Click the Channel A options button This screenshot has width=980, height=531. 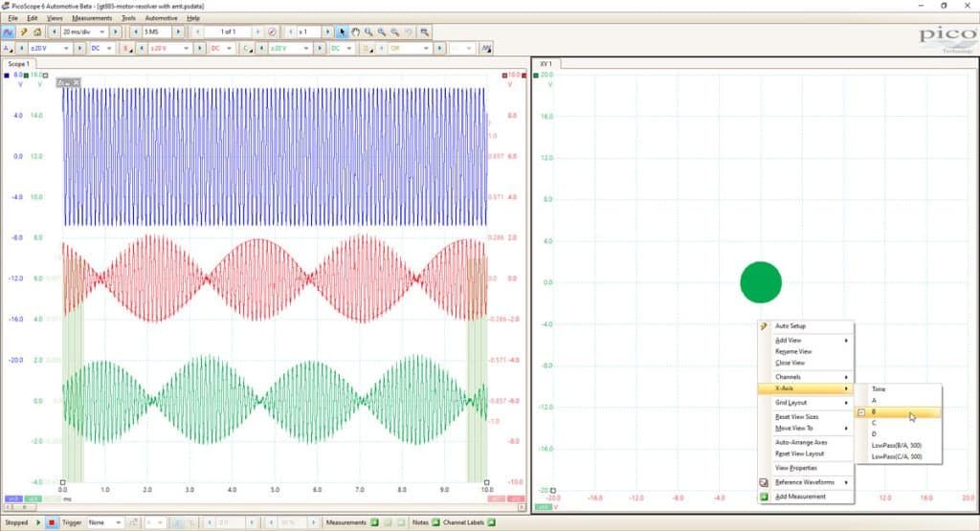pos(8,48)
